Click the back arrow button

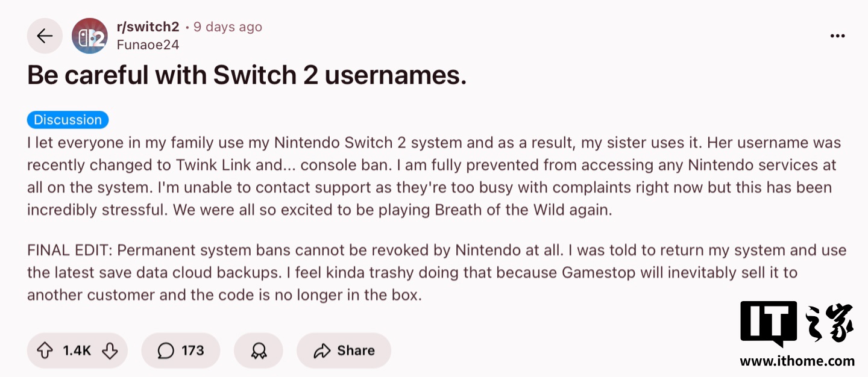pos(45,36)
